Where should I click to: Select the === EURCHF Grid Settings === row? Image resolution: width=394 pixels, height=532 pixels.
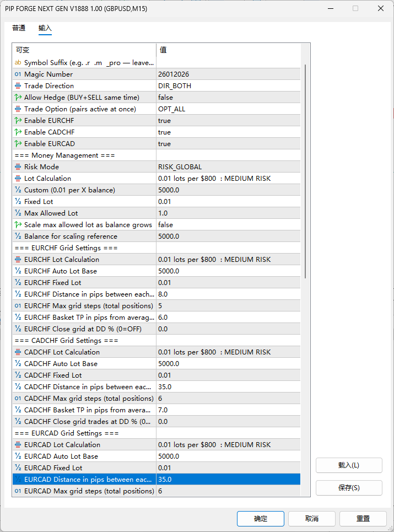click(x=156, y=248)
